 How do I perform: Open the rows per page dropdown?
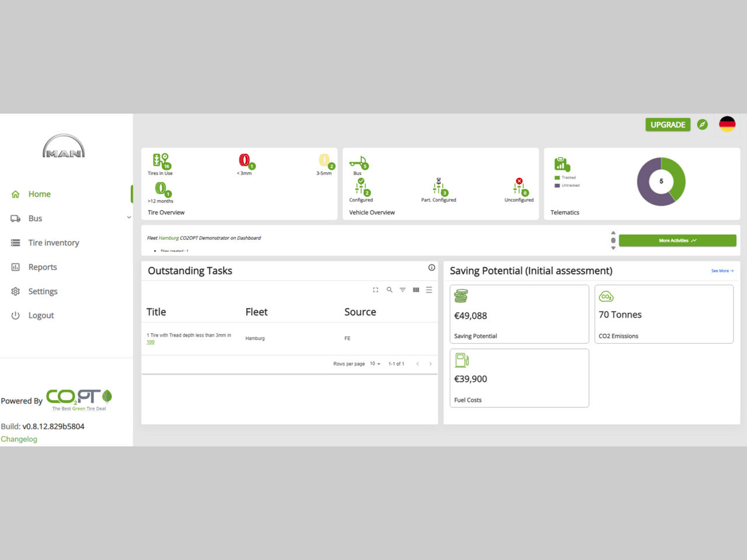point(374,363)
